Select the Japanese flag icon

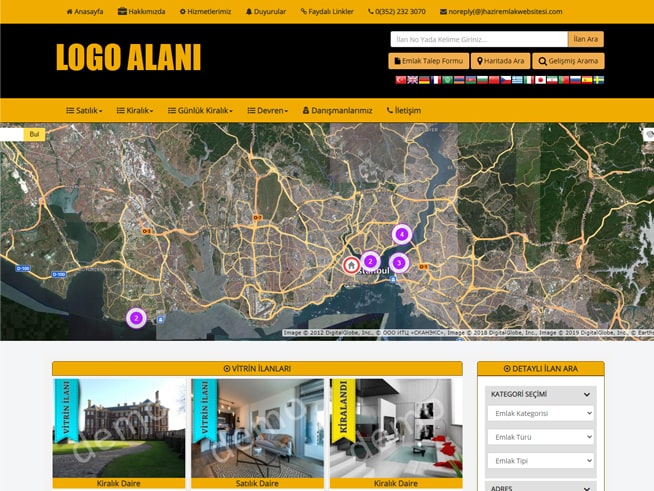tap(540, 80)
